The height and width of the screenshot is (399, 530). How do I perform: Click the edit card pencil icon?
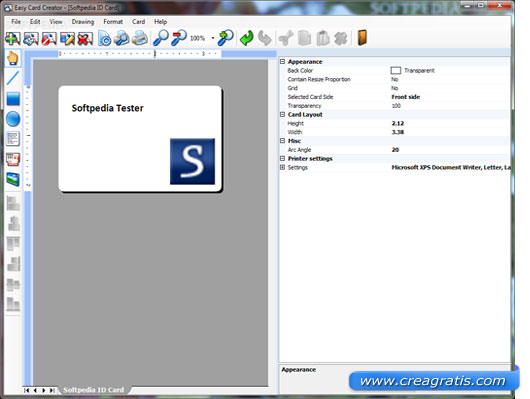coord(67,38)
